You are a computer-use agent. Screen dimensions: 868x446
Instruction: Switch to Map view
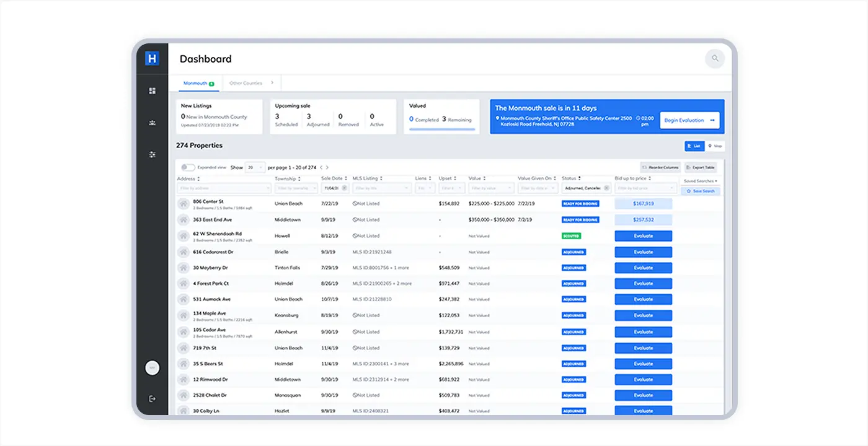point(715,146)
